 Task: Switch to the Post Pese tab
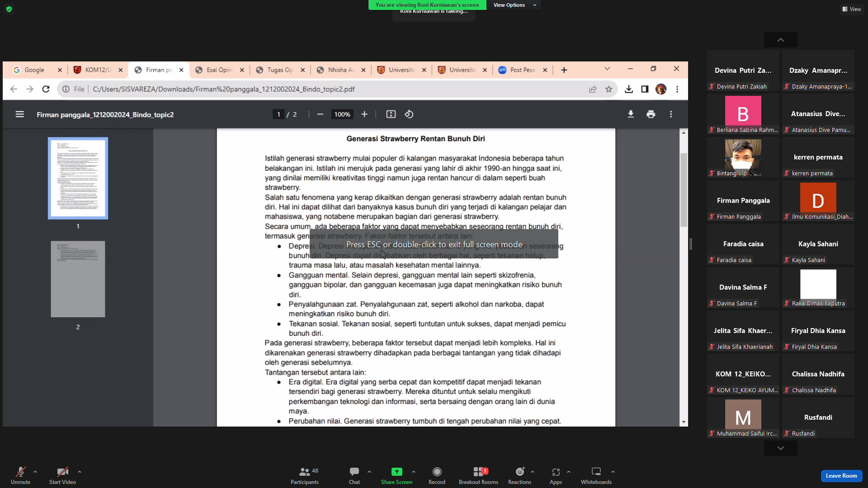523,70
